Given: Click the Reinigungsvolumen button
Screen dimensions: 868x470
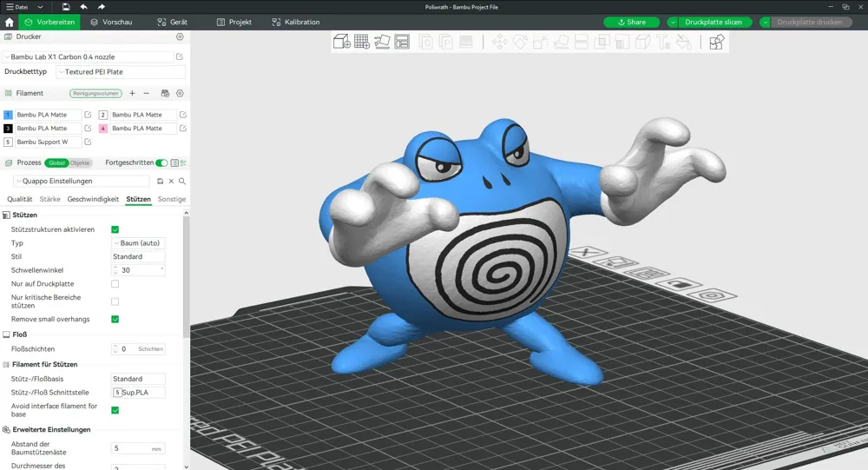Looking at the screenshot, I should point(95,93).
